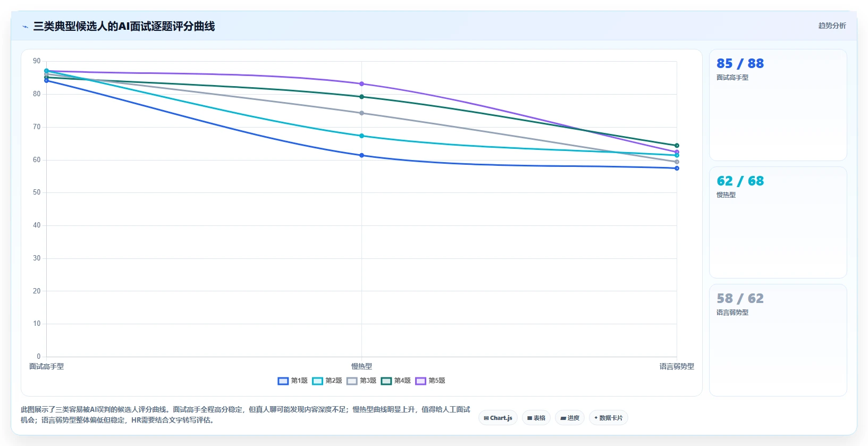Image resolution: width=868 pixels, height=446 pixels.
Task: Click the 表格 tag chip
Action: (x=536, y=418)
